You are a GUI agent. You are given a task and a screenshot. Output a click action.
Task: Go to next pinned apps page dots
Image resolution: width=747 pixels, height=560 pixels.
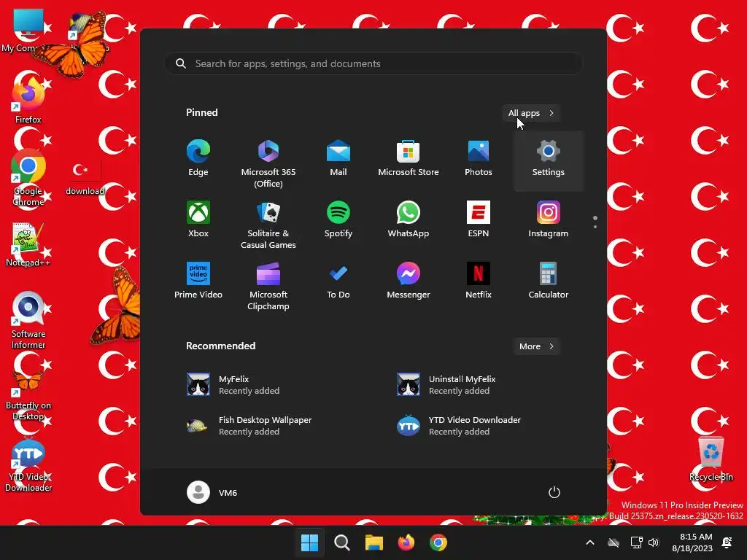point(595,222)
